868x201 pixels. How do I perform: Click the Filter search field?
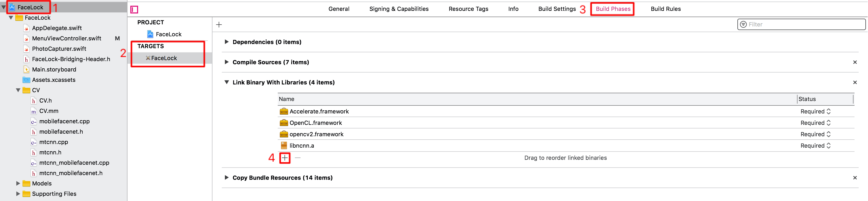[x=801, y=24]
